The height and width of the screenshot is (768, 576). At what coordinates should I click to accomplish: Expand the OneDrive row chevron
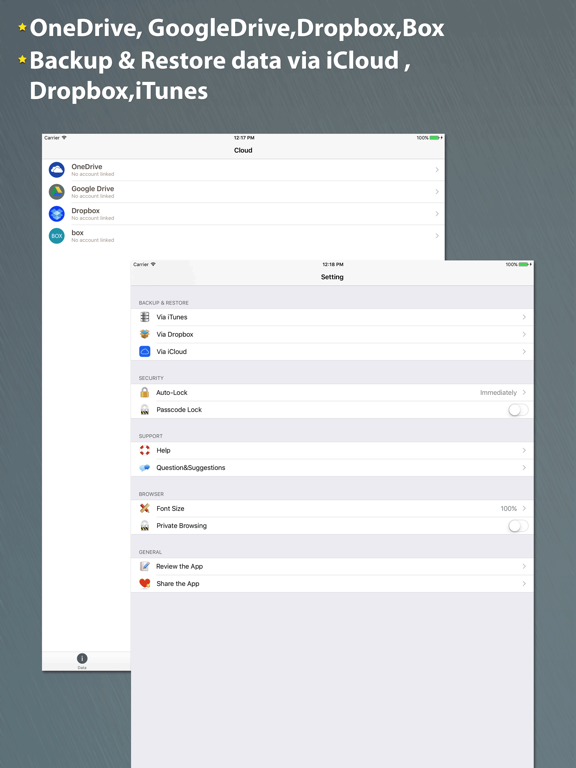click(437, 169)
